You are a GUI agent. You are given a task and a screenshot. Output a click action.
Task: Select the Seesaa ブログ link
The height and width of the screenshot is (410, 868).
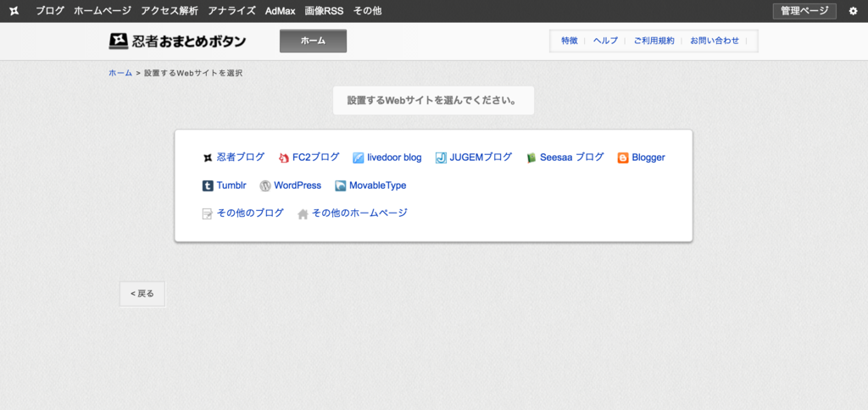(572, 158)
